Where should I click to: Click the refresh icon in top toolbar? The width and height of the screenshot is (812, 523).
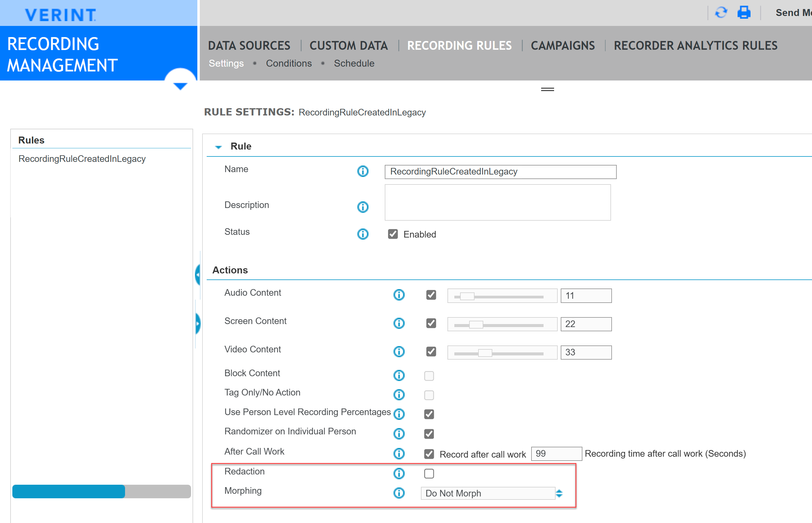(x=721, y=13)
